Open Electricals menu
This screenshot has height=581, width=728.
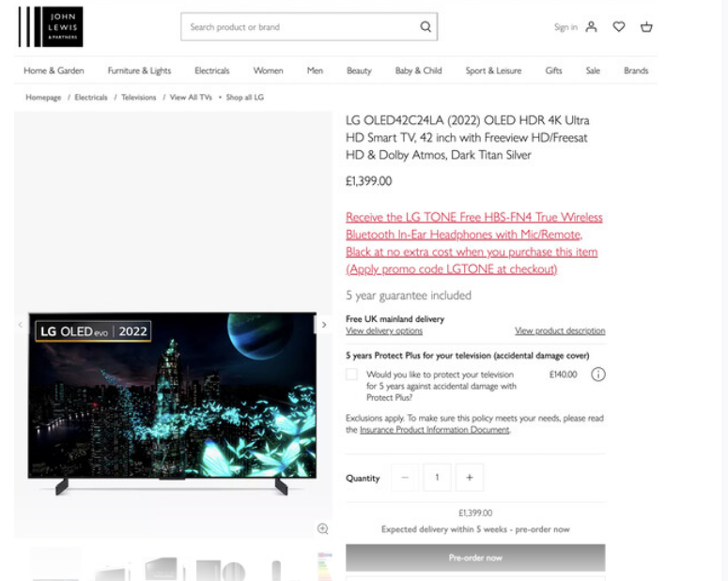(211, 70)
